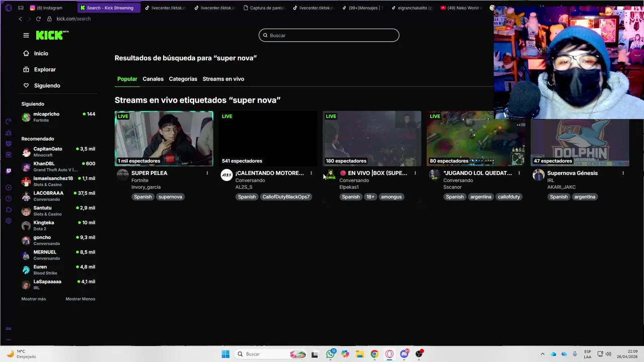The height and width of the screenshot is (362, 644).
Task: Open Twitch icon in Opera GX sidebar
Action: 9,171
